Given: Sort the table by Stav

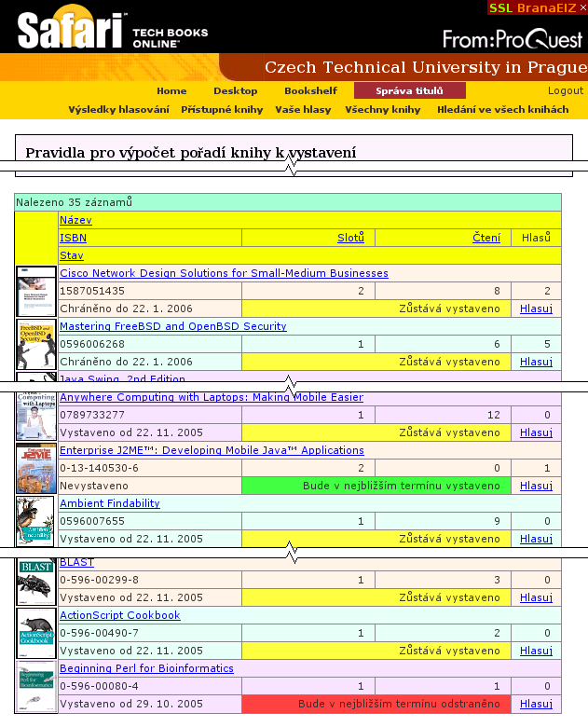Looking at the screenshot, I should click(72, 255).
